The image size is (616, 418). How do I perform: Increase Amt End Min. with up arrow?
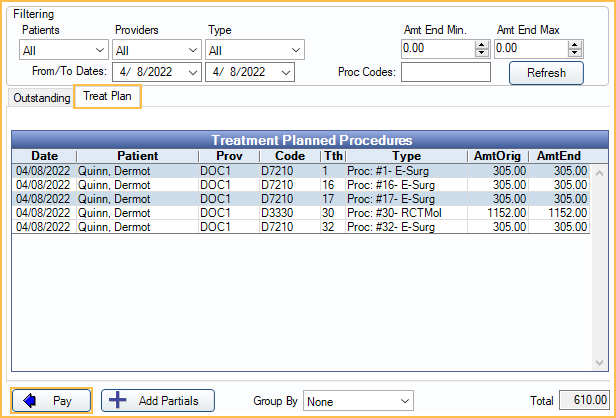coord(481,43)
